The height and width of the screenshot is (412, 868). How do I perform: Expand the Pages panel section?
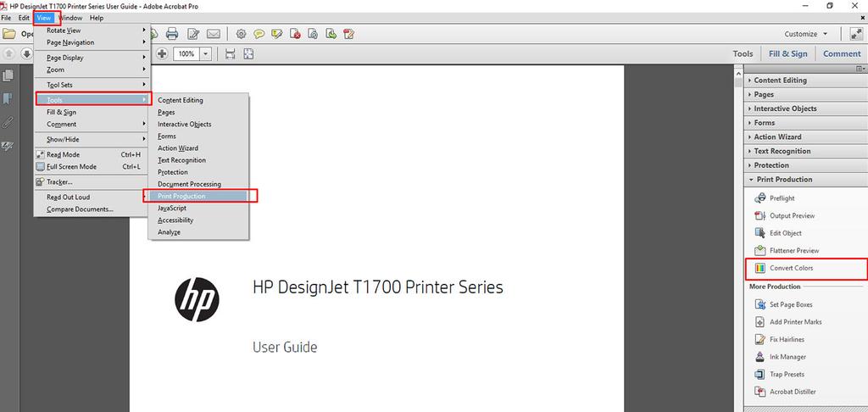pos(805,95)
